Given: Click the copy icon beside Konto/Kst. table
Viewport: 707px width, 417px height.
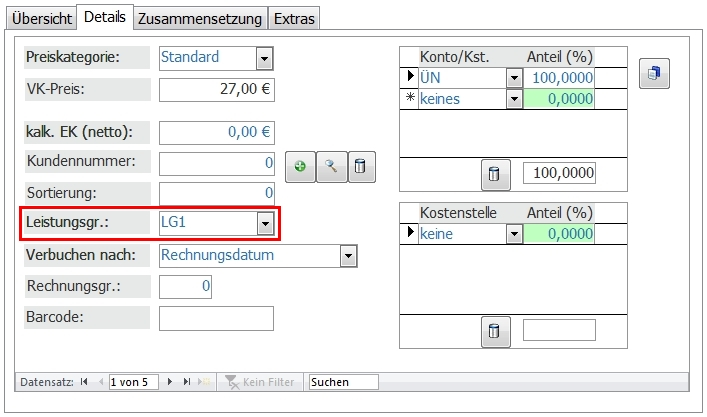Looking at the screenshot, I should [x=654, y=74].
